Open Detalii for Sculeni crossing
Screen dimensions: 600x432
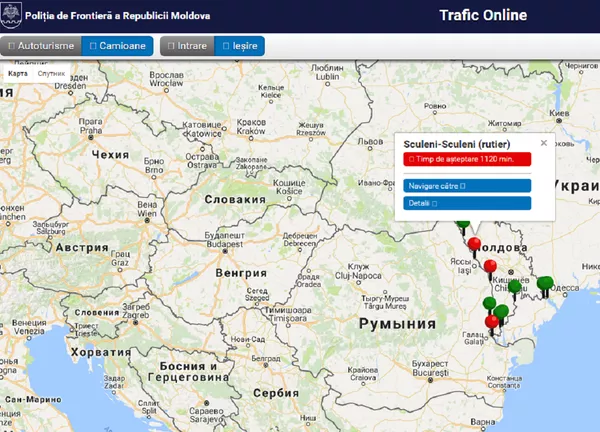(467, 203)
